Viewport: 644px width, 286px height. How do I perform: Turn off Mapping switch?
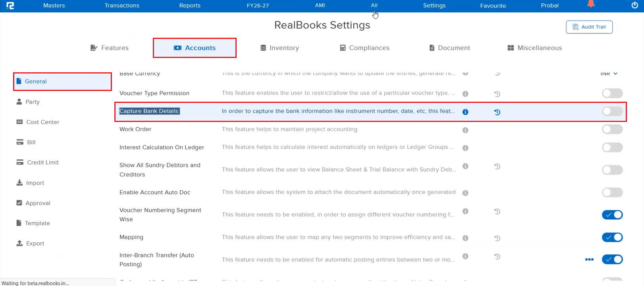612,238
